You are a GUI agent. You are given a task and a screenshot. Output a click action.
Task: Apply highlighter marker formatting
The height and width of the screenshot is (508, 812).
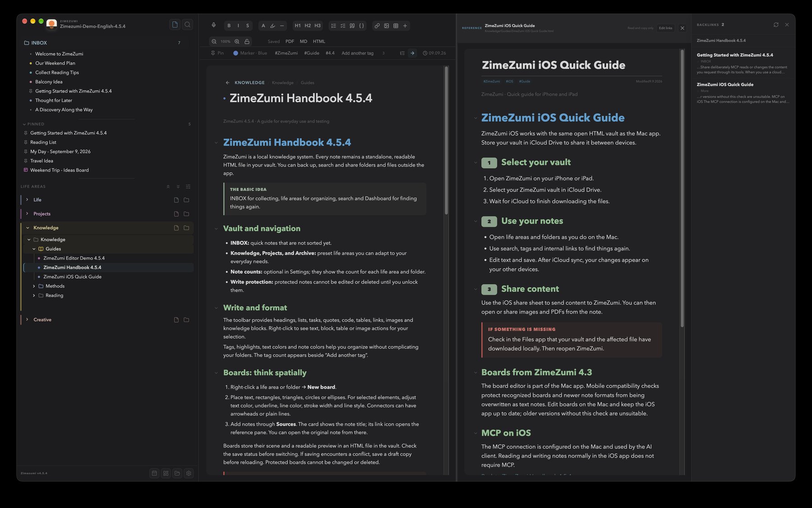272,26
